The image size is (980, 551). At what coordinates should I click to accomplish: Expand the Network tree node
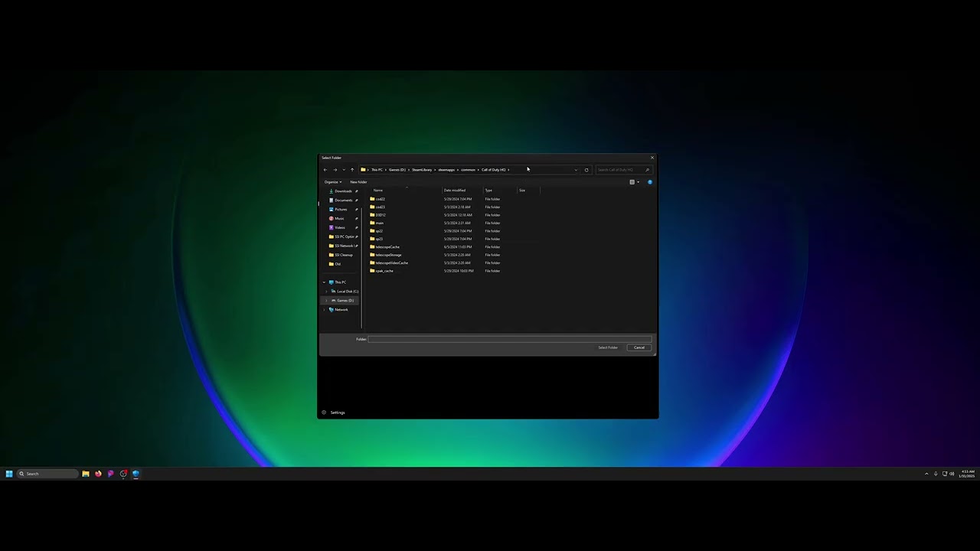click(324, 310)
